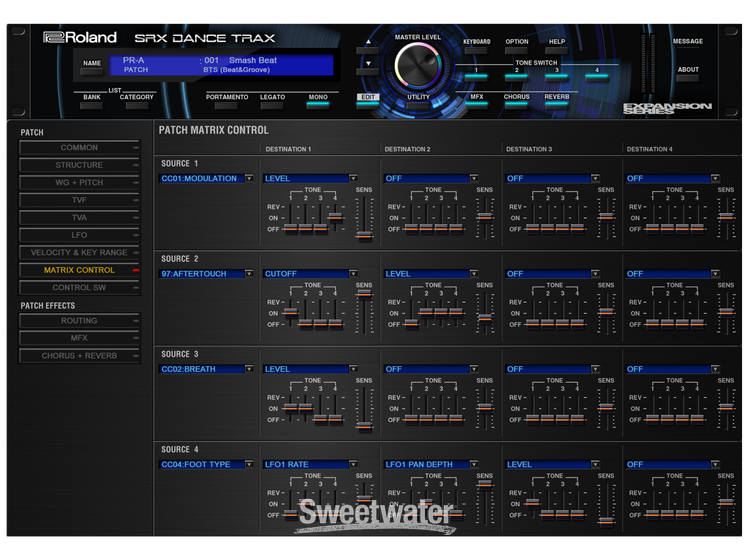Image resolution: width=750 pixels, height=545 pixels.
Task: Toggle Tone Switch 2
Action: coord(517,76)
